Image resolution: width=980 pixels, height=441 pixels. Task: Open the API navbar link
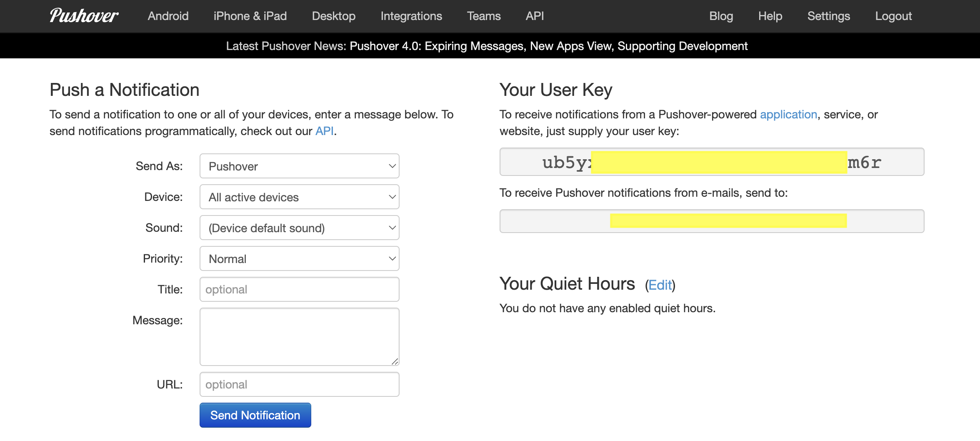coord(535,16)
